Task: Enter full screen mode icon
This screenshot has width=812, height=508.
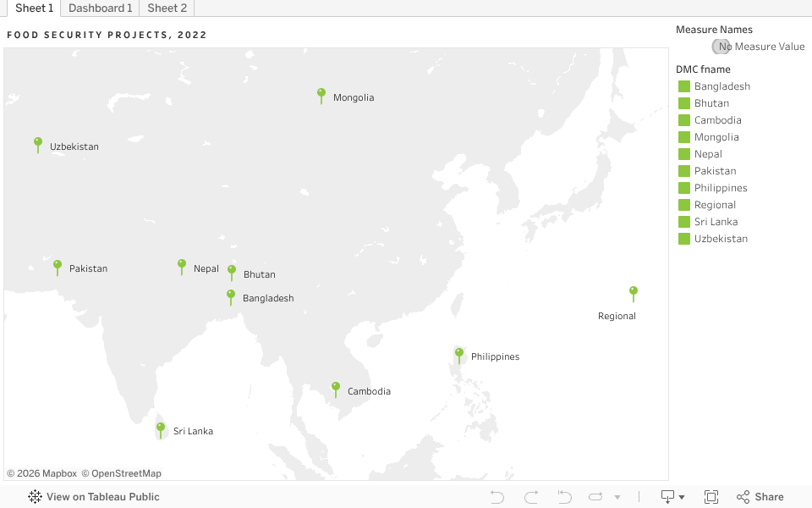Action: pos(711,497)
